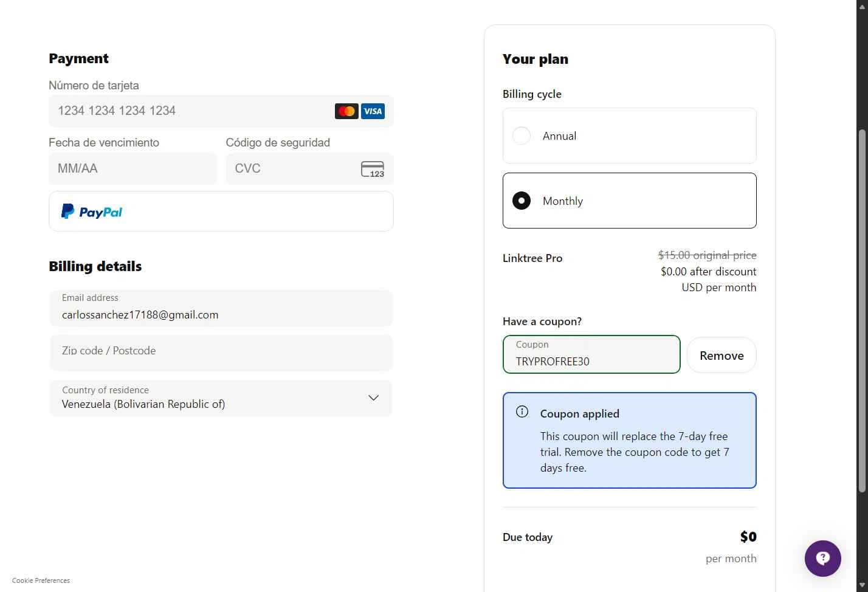The image size is (868, 592).
Task: Click the coupon applied info icon
Action: (522, 412)
